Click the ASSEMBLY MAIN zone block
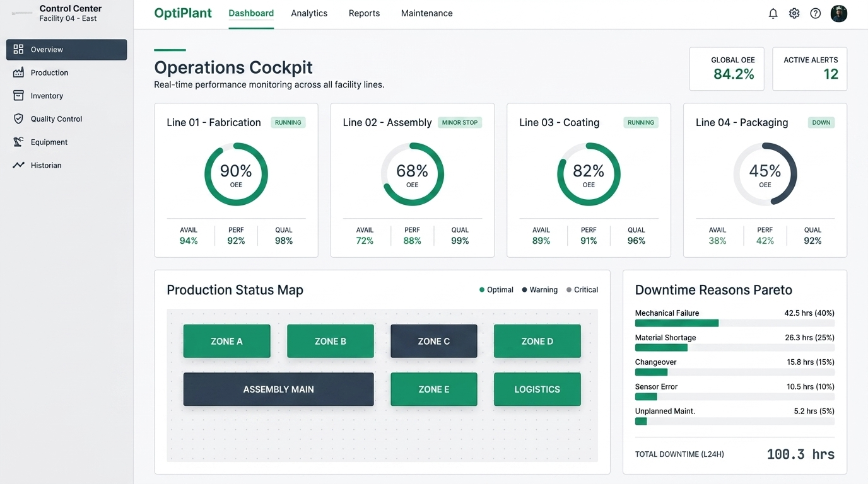 pyautogui.click(x=279, y=389)
